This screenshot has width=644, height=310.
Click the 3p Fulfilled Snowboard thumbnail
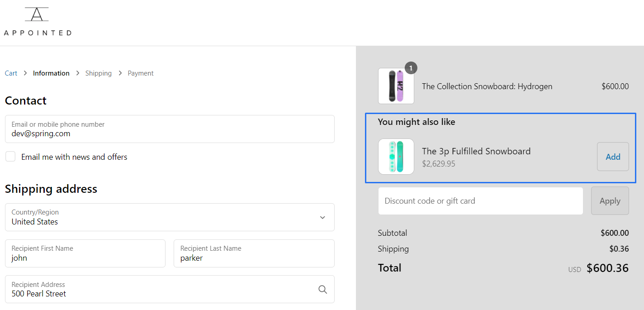point(396,157)
